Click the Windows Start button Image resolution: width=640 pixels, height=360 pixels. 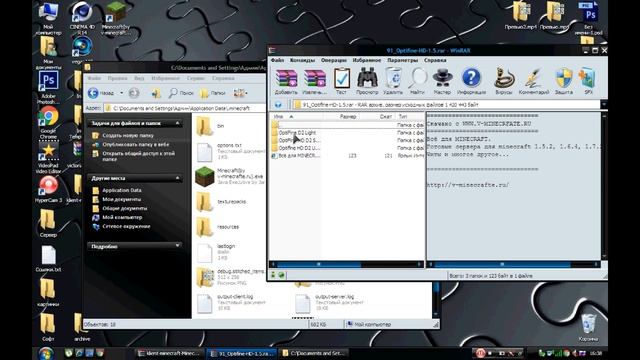46,353
